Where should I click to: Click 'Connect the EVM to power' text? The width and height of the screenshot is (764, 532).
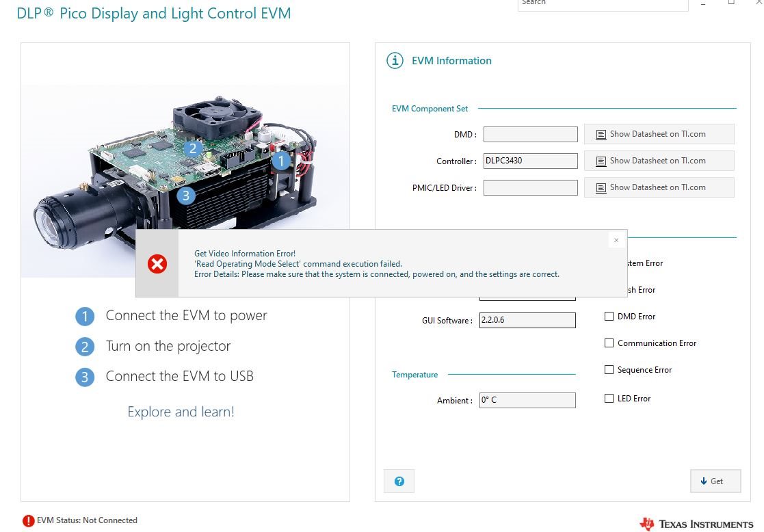187,316
